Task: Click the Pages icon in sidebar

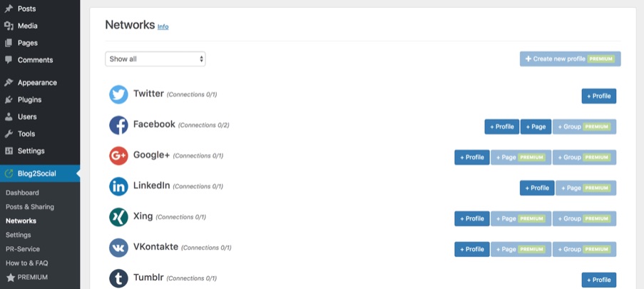Action: (x=9, y=43)
